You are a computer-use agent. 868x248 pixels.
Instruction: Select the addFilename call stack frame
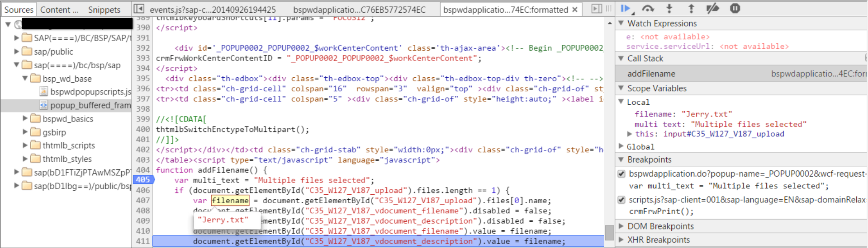(741, 74)
